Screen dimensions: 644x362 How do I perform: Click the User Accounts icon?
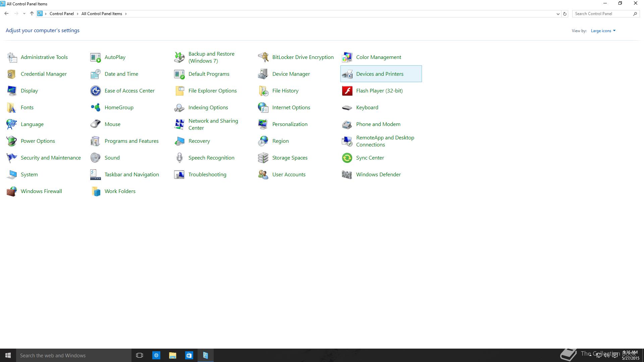tap(263, 175)
